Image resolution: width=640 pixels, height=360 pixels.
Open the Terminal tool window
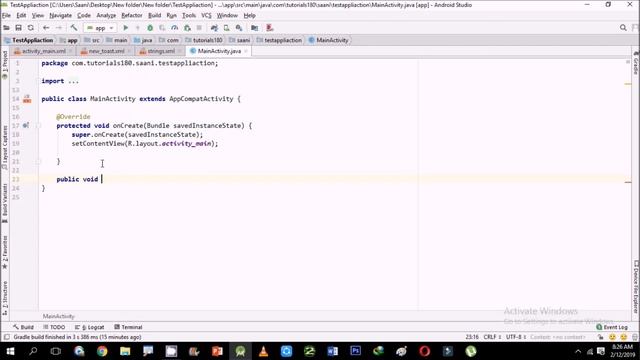pyautogui.click(x=128, y=327)
